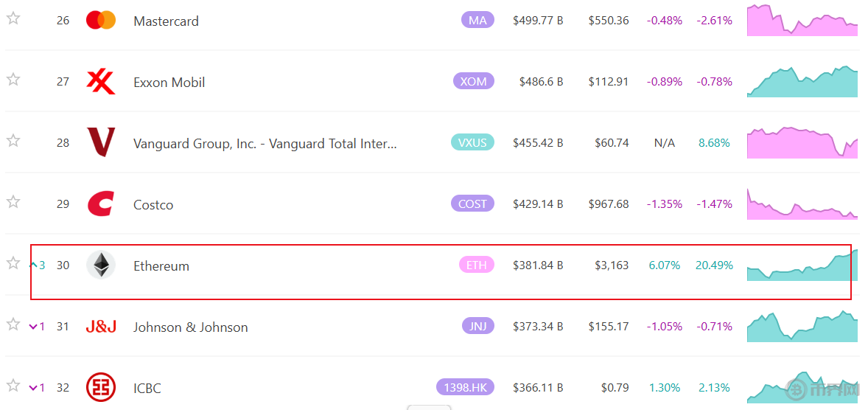Screen dimensions: 868x410
Task: Click the J&J logo icon
Action: 101,327
